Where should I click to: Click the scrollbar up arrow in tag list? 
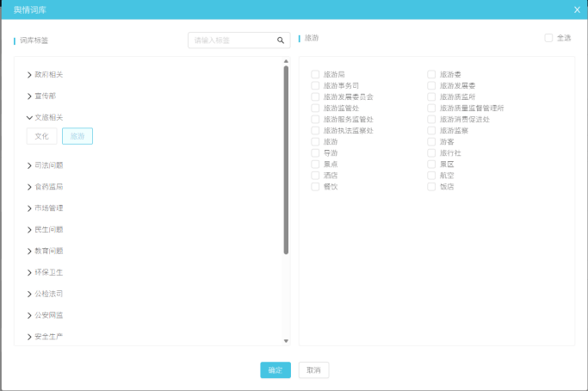pos(286,62)
